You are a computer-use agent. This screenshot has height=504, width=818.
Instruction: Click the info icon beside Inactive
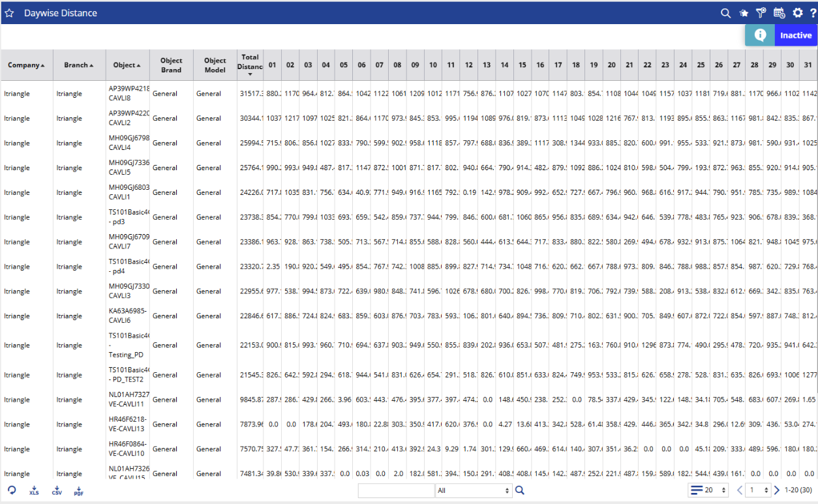760,35
